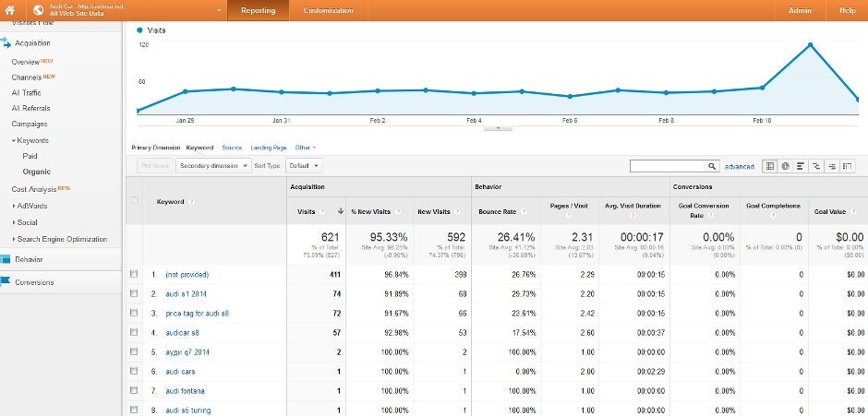Image resolution: width=868 pixels, height=416 pixels.
Task: Click the Jan 29 data point on chart
Action: (x=185, y=91)
